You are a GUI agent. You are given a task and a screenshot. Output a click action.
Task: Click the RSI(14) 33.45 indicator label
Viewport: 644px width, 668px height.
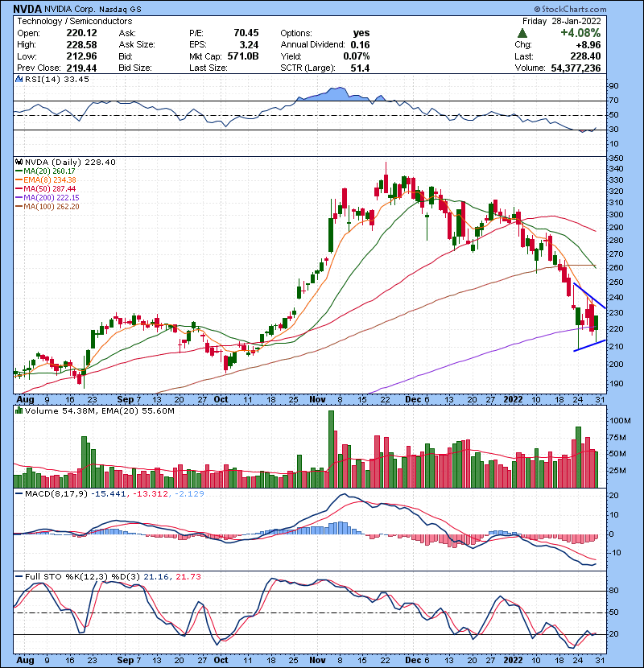56,79
